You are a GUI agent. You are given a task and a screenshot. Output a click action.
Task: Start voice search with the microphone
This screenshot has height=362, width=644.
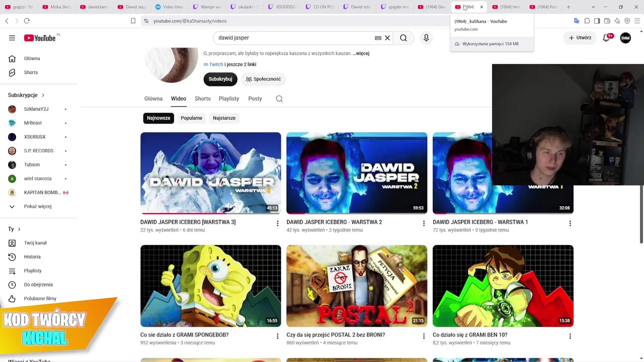[426, 38]
